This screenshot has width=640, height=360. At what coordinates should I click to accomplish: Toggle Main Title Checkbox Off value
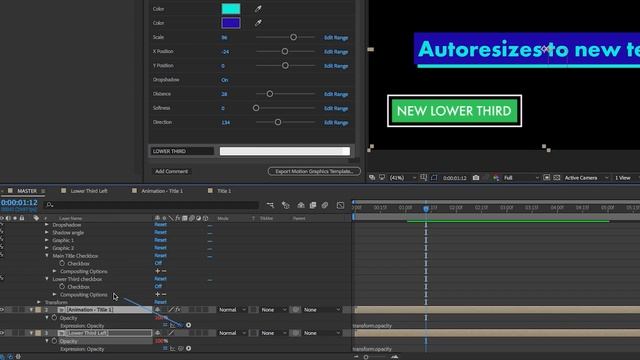[158, 263]
